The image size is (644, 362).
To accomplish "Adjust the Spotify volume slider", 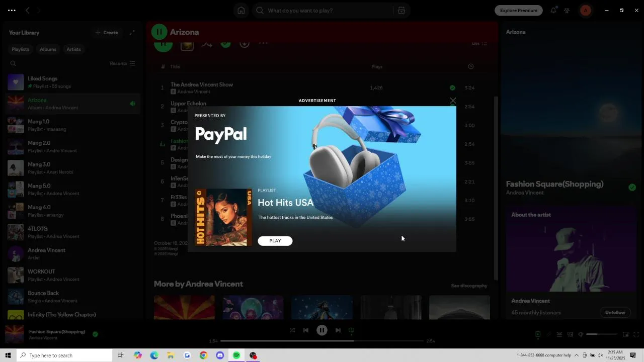I will click(x=602, y=334).
